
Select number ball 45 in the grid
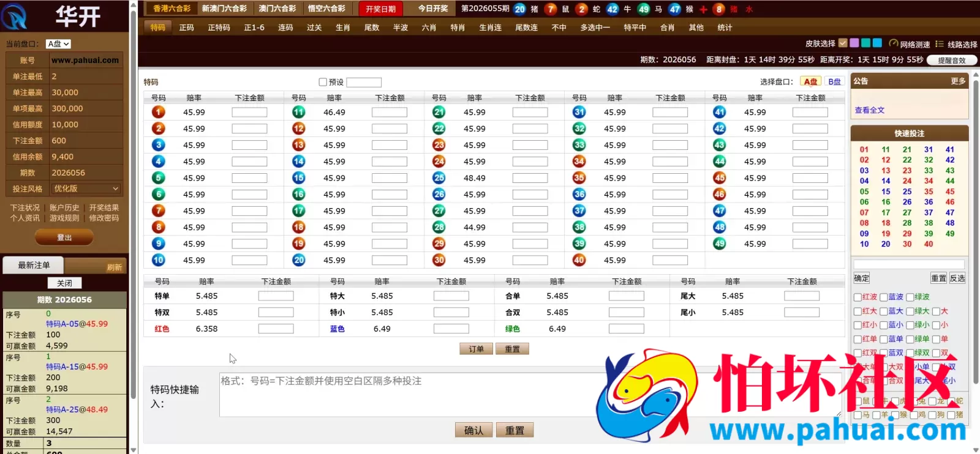(x=719, y=178)
